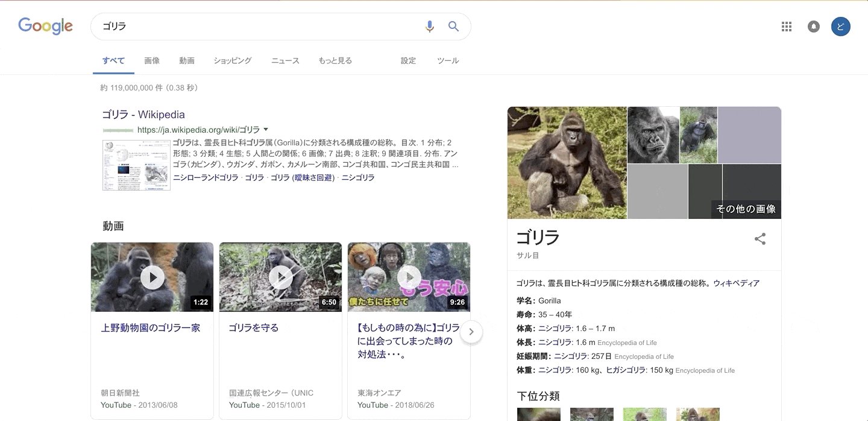Click the 体高 label link
868x421 pixels.
click(x=526, y=329)
